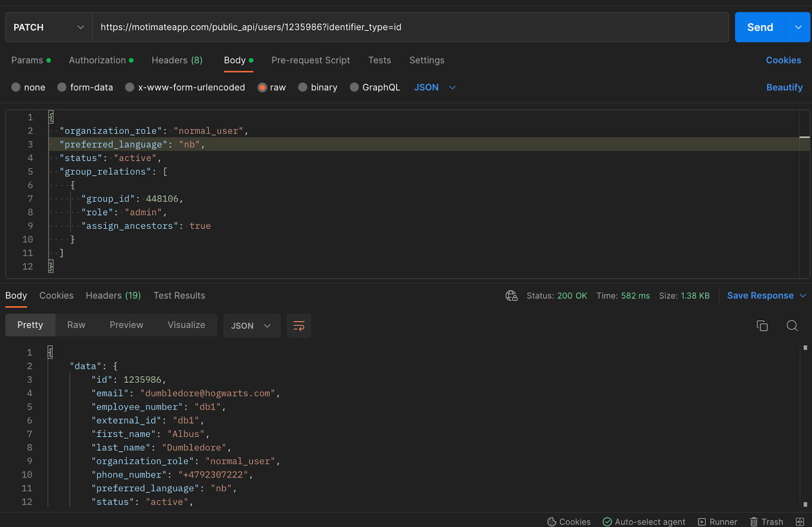
Task: Click the Status 200 OK indicator
Action: (557, 295)
